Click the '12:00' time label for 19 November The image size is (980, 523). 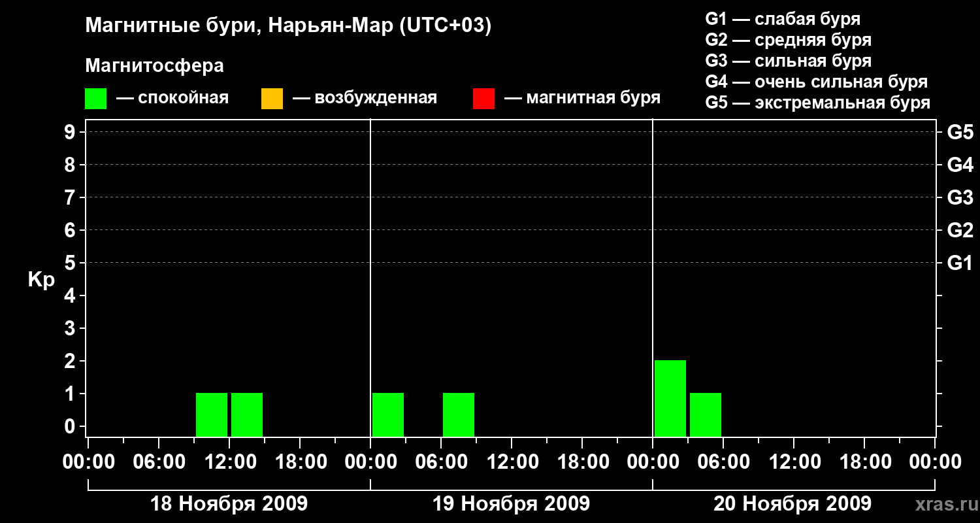512,462
